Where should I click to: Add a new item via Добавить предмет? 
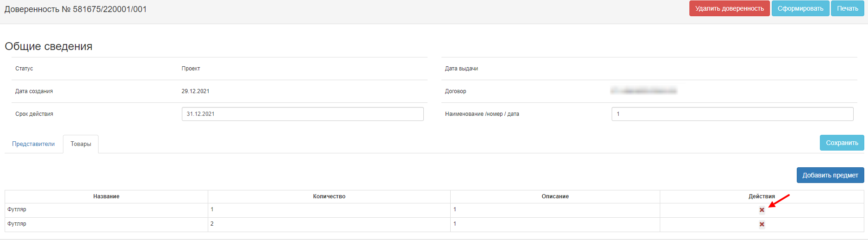[x=830, y=175]
